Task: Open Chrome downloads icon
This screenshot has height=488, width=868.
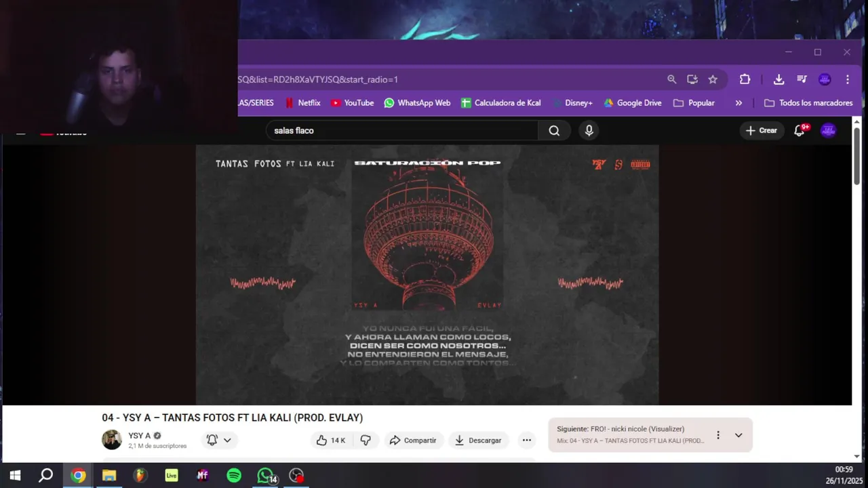Action: pyautogui.click(x=778, y=79)
